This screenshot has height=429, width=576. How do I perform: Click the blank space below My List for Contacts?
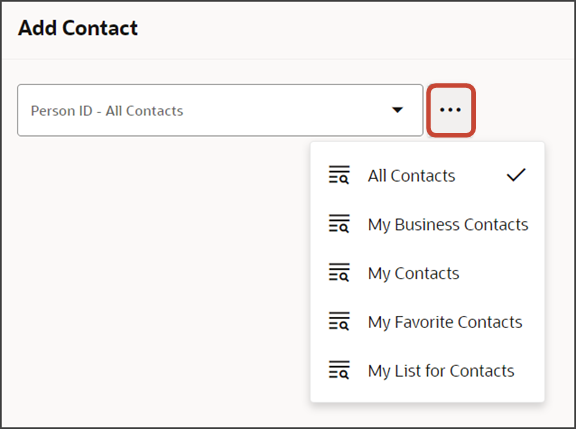point(427,415)
